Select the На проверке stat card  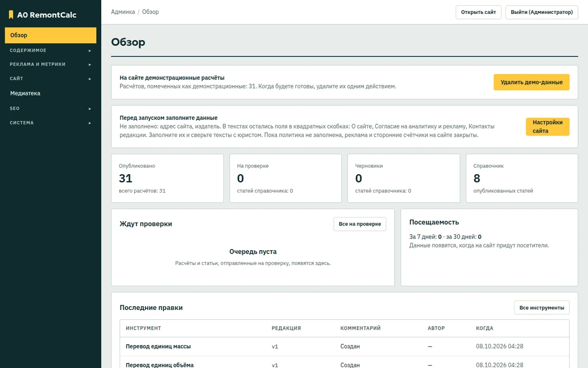(286, 178)
